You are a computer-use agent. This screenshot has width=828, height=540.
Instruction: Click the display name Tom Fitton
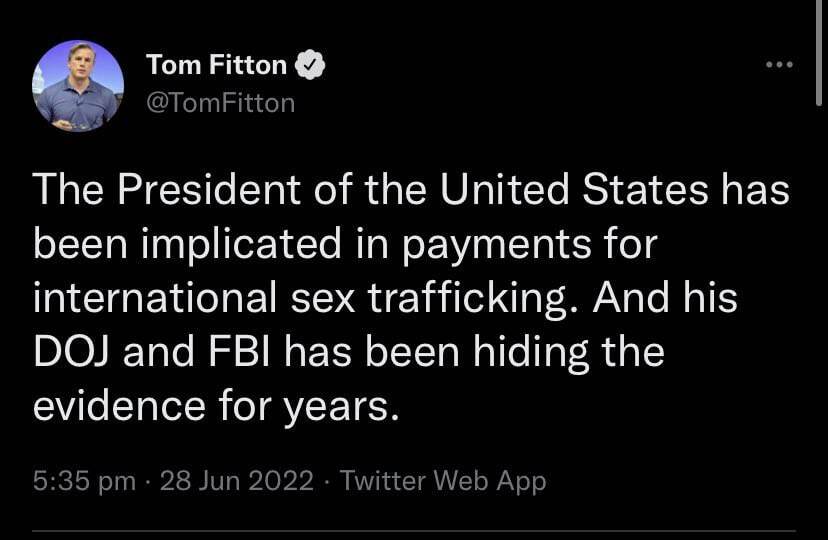coord(217,65)
